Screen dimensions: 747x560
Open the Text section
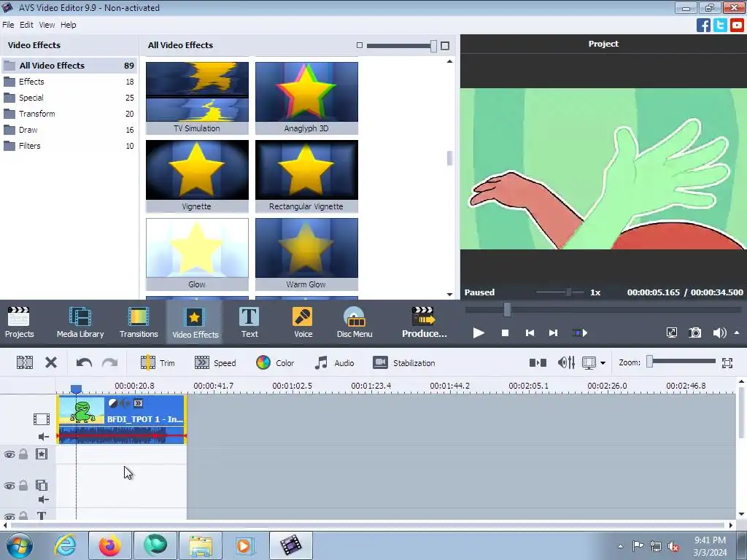(x=249, y=322)
